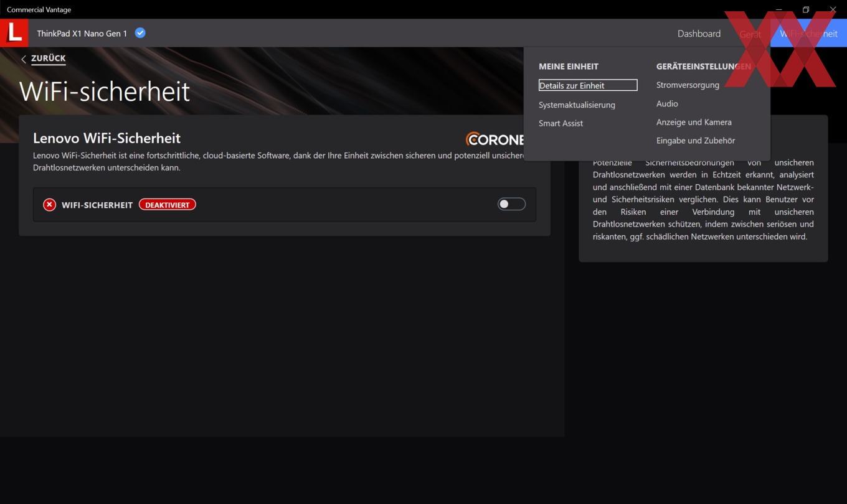Open Systemaktualisierung menu entry
847x504 pixels.
[x=577, y=105]
